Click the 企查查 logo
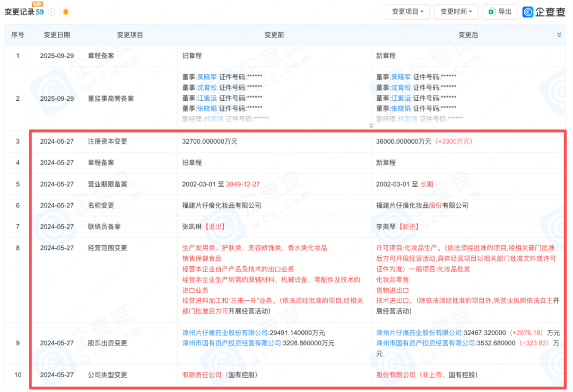 (544, 12)
